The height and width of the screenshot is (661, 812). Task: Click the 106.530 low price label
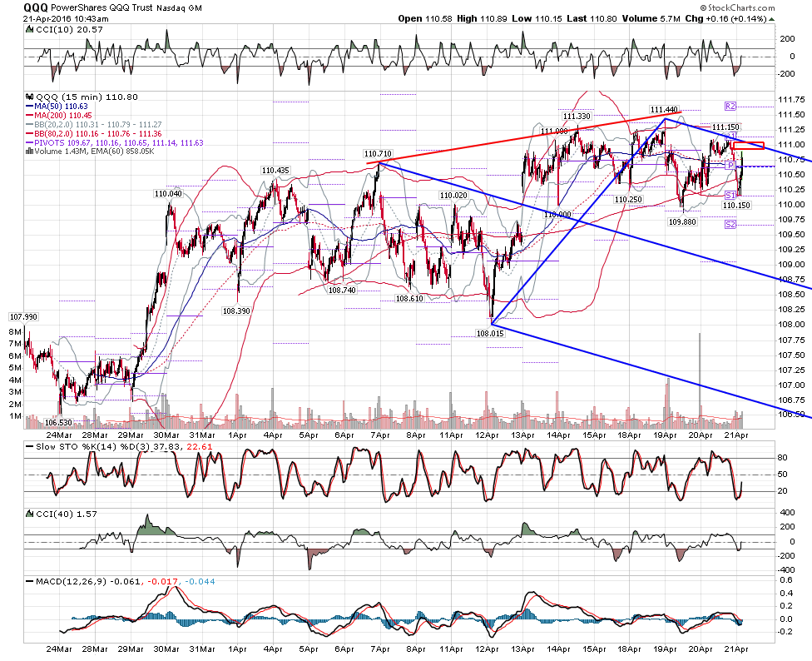coord(58,423)
